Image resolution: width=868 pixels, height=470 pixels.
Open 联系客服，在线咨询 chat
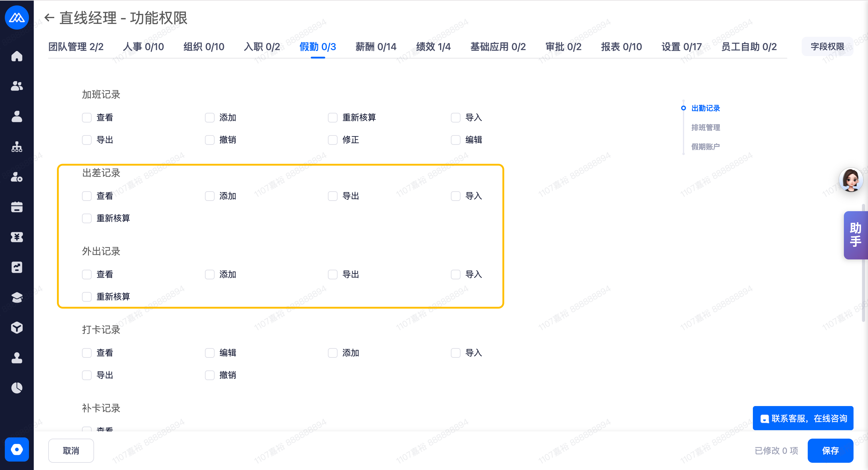(803, 418)
